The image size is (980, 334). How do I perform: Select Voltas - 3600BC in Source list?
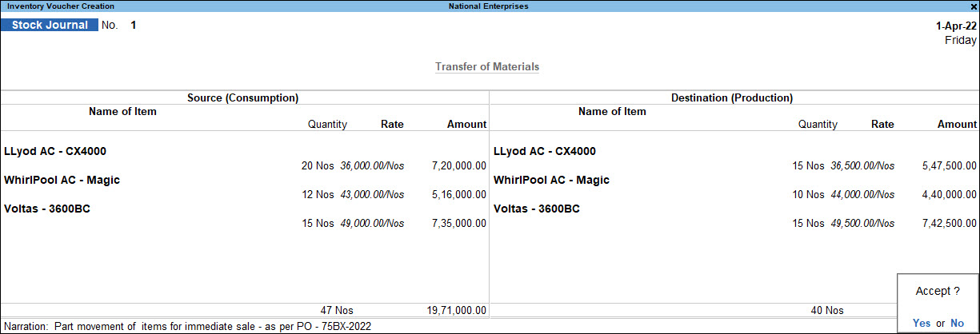coord(46,209)
